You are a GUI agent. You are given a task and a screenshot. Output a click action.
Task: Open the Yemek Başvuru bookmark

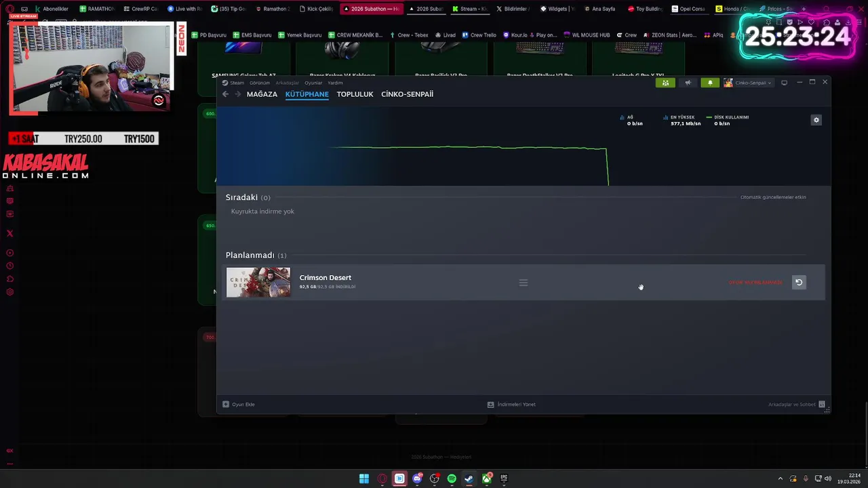(x=300, y=35)
